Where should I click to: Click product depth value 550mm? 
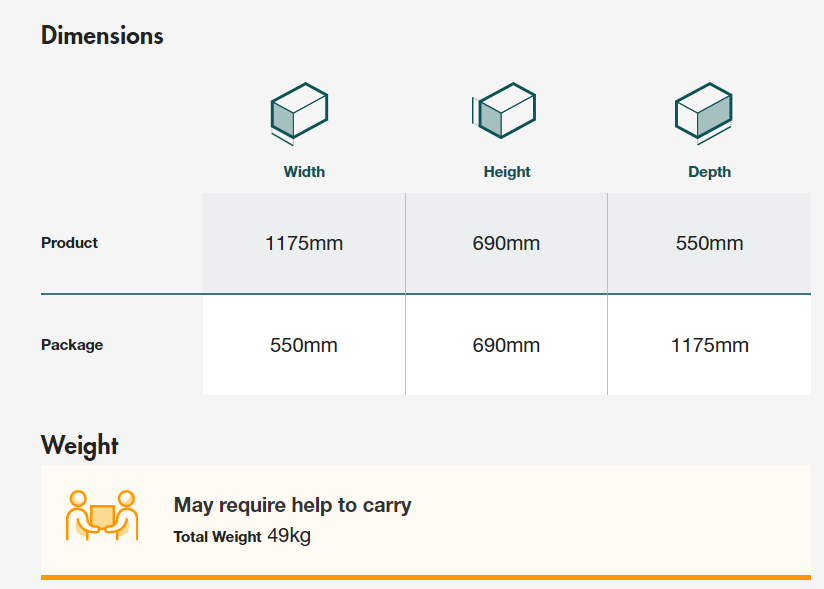pos(709,243)
